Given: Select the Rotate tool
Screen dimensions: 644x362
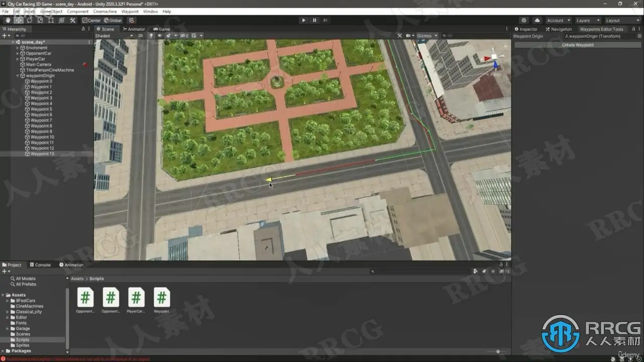Looking at the screenshot, I should (30, 20).
